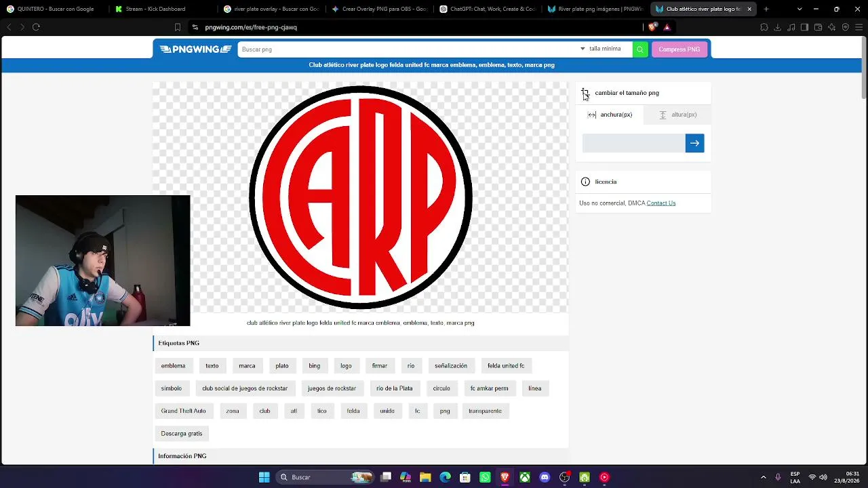This screenshot has width=868, height=488.
Task: Click the Brave browser taskbar icon
Action: click(505, 477)
